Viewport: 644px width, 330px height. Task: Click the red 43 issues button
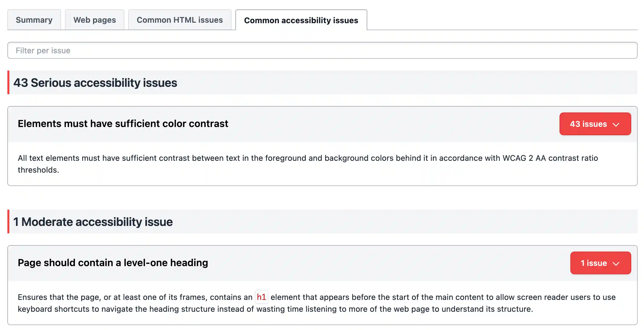pos(595,124)
